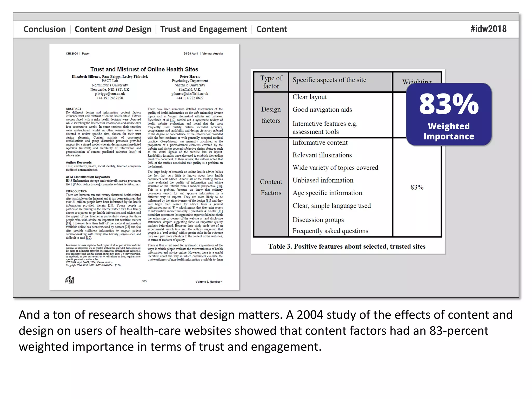Click the Volume 6, Number 1 footer
Screen dimensions: 532x399
(209, 282)
